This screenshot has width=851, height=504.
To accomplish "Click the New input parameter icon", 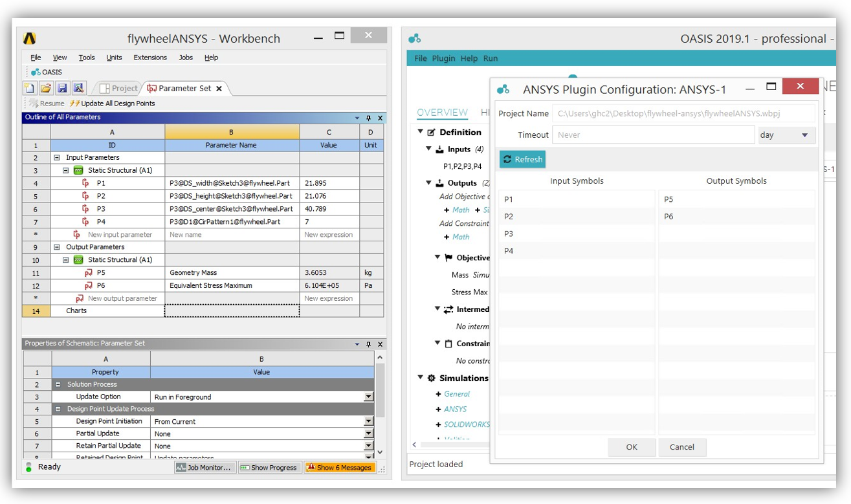I will [x=76, y=234].
